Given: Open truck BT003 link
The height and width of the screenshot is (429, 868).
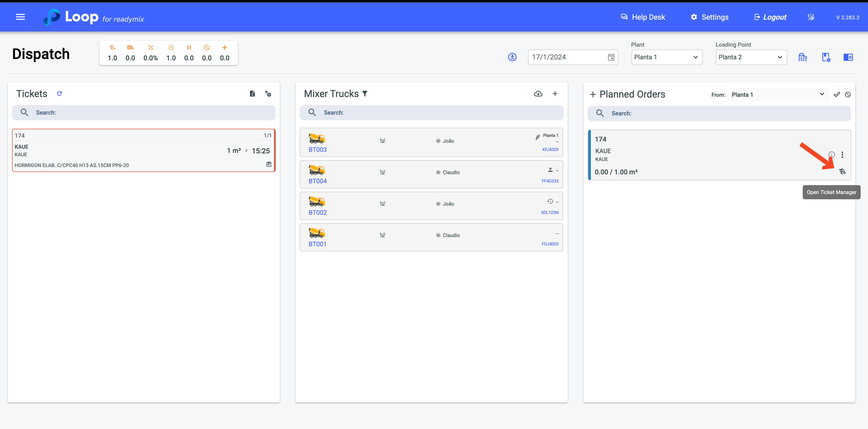Looking at the screenshot, I should tap(317, 150).
